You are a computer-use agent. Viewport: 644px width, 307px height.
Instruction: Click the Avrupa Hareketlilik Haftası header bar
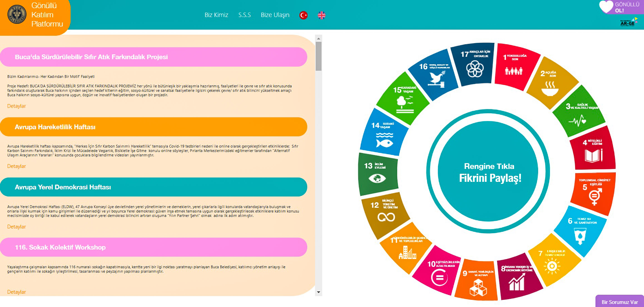click(x=154, y=127)
